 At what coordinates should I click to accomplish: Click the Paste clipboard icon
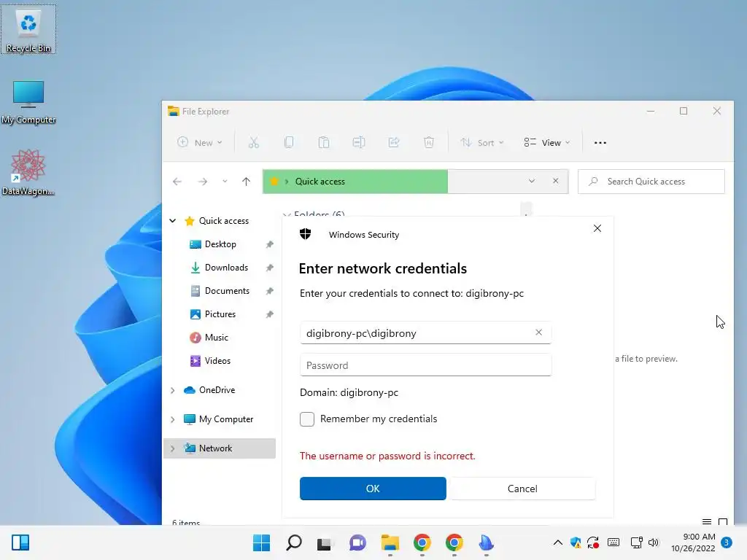[324, 142]
